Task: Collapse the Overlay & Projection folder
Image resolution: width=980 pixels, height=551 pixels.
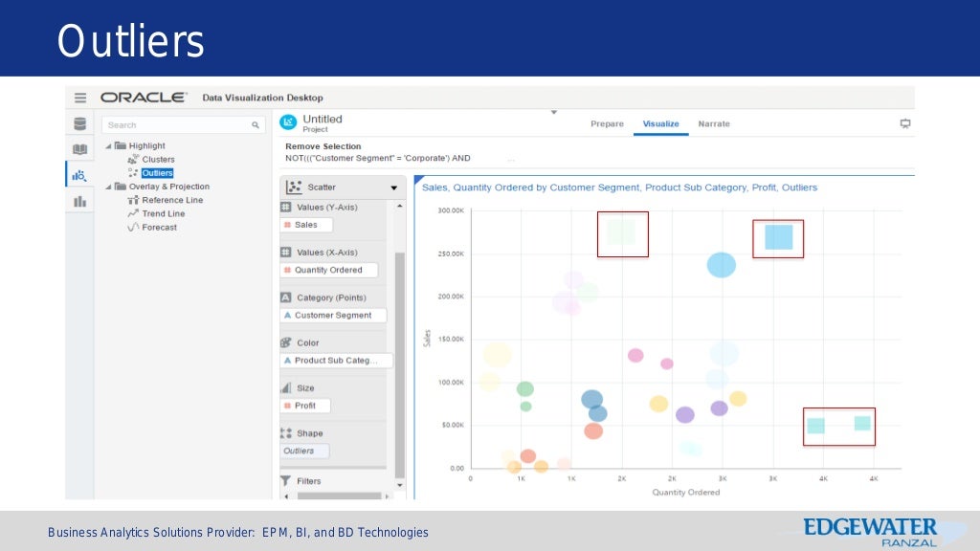Action: pos(108,187)
